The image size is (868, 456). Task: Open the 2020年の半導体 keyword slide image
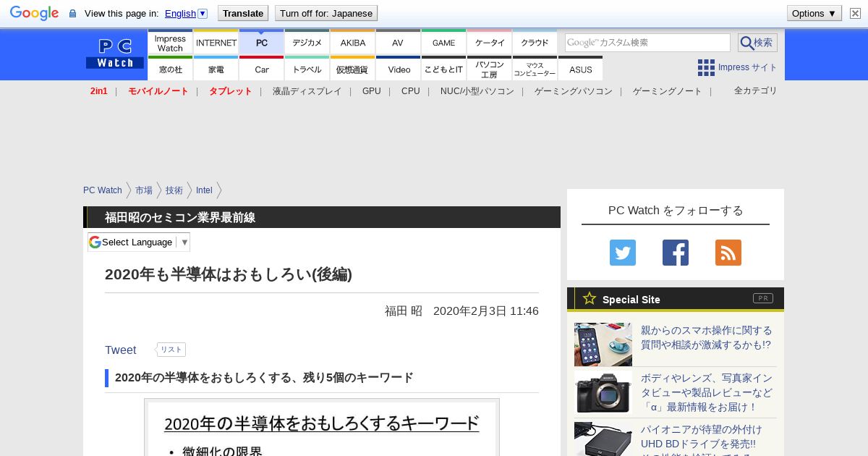tap(322, 427)
